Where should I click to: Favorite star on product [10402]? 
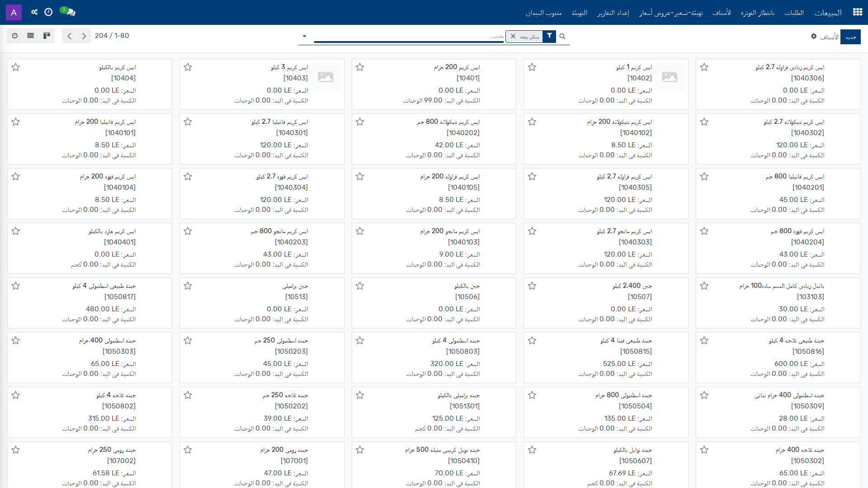pyautogui.click(x=532, y=67)
